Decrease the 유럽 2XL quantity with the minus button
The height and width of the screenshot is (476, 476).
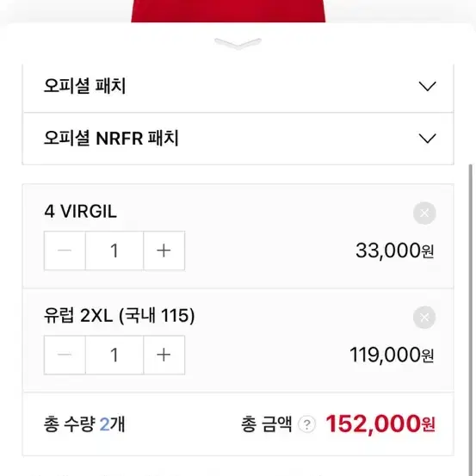[65, 355]
